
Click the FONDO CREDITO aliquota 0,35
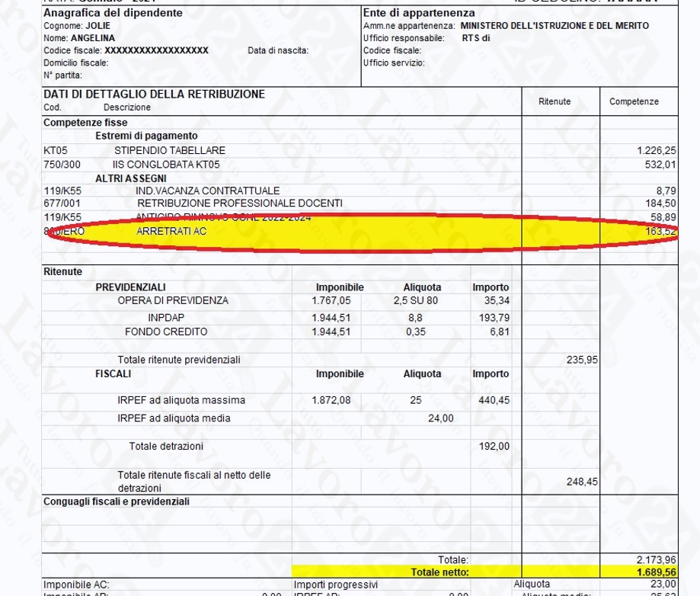416,332
